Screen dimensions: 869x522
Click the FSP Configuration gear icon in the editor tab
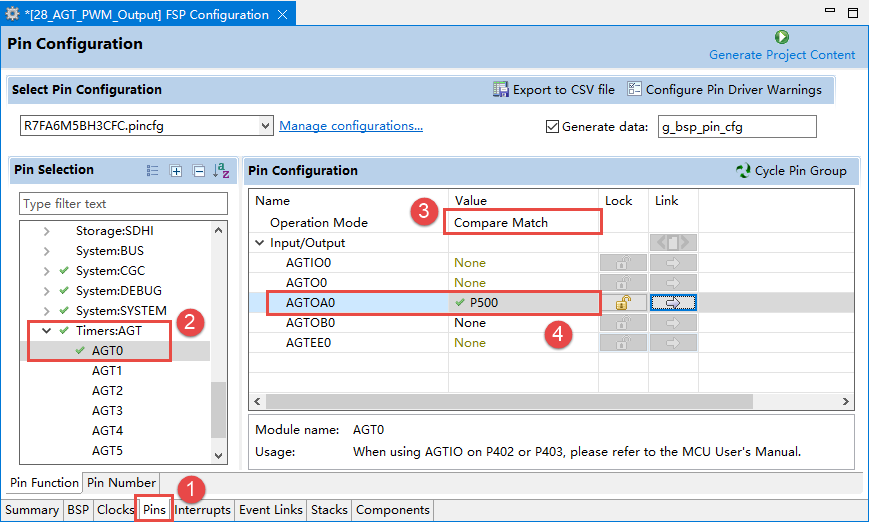[12, 14]
